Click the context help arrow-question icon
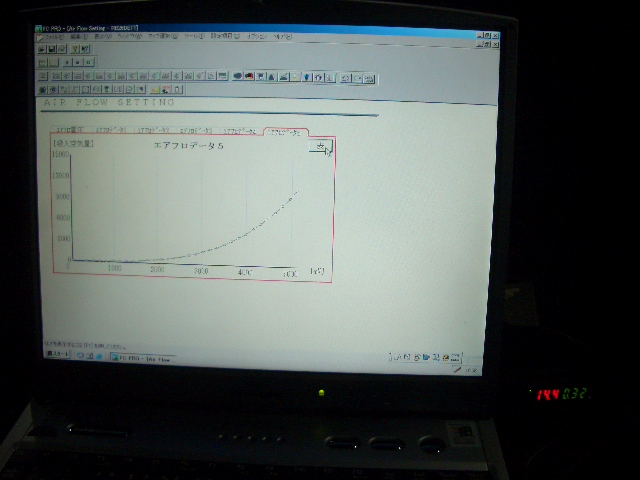Screen dimensions: 640x480 click(85, 49)
